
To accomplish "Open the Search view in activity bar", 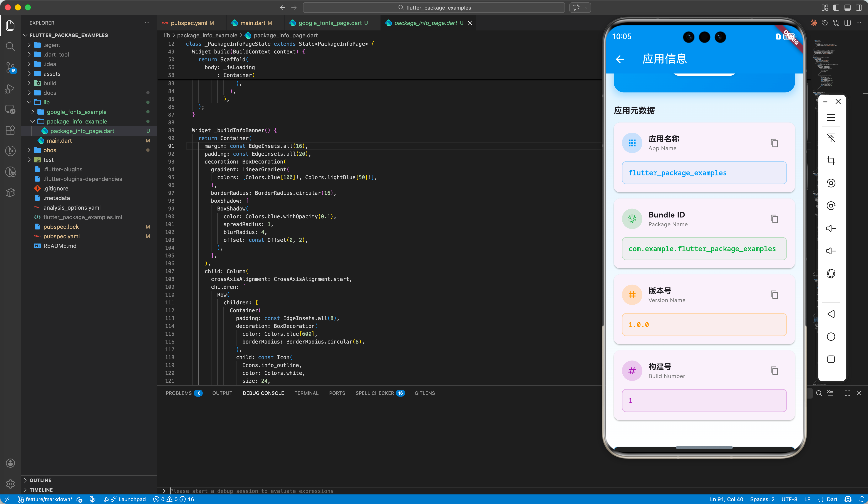I will tap(10, 47).
